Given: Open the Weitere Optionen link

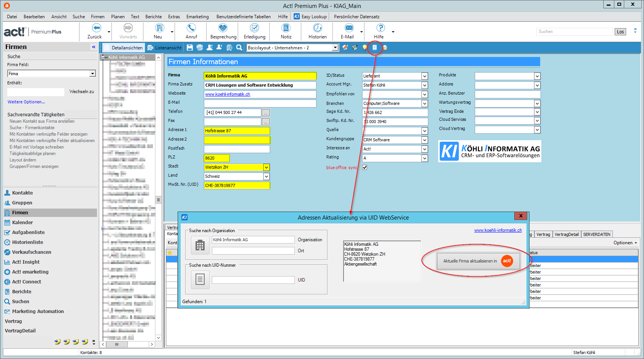Looking at the screenshot, I should [x=26, y=102].
